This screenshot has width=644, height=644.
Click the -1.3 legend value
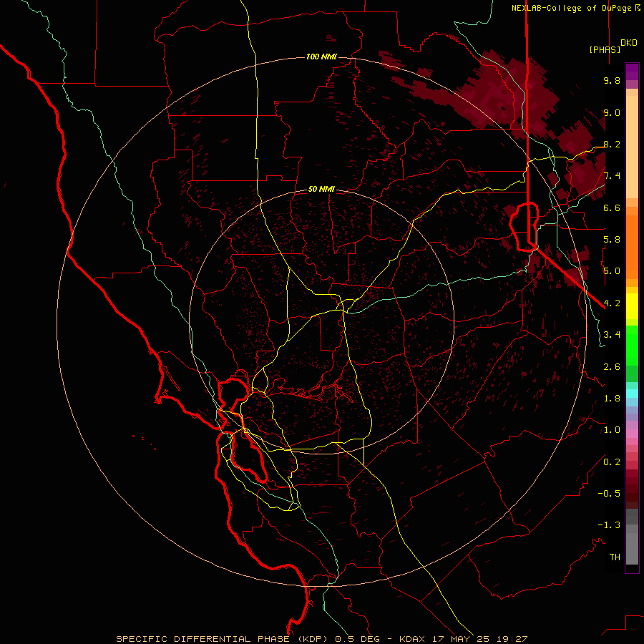point(609,525)
